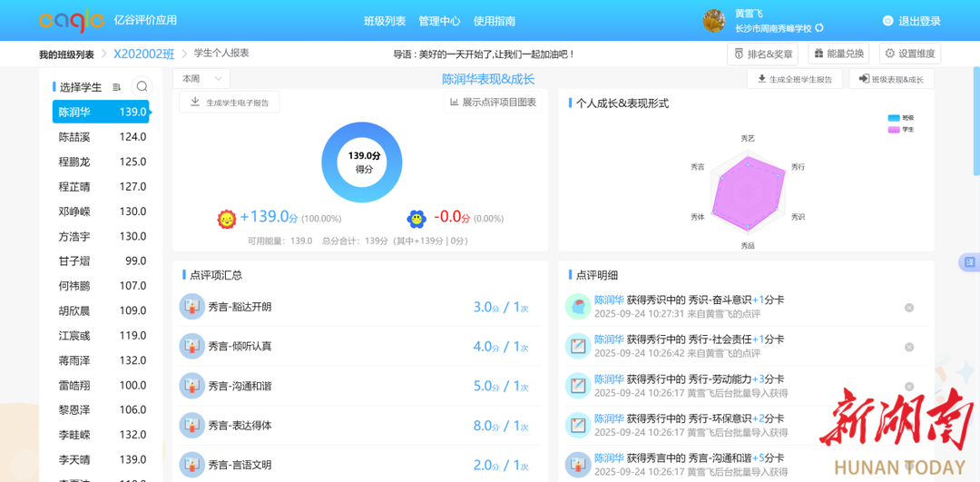Click the 秀言-豁达开朗 item icon
This screenshot has width=980, height=482.
pos(191,307)
